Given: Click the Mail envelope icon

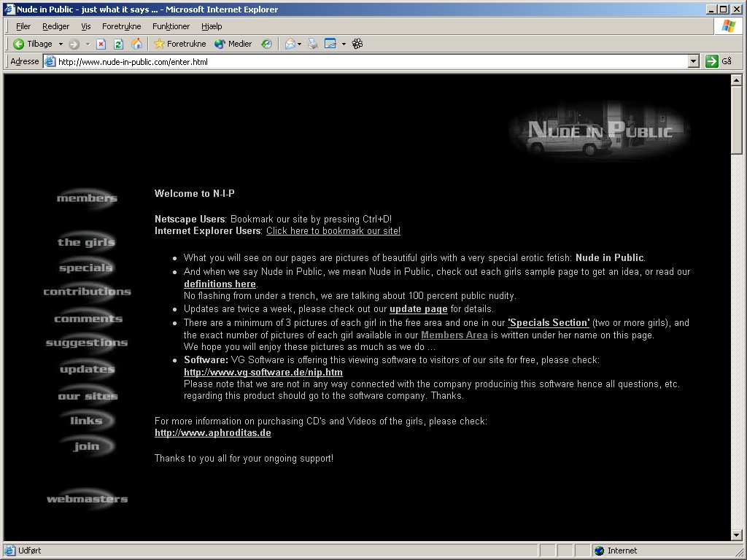Looking at the screenshot, I should pyautogui.click(x=290, y=44).
